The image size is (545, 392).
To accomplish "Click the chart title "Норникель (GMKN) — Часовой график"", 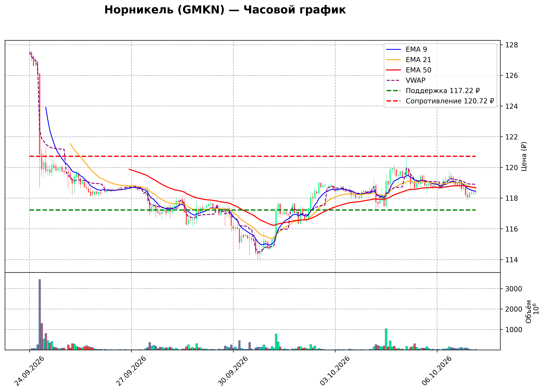I will pyautogui.click(x=225, y=10).
